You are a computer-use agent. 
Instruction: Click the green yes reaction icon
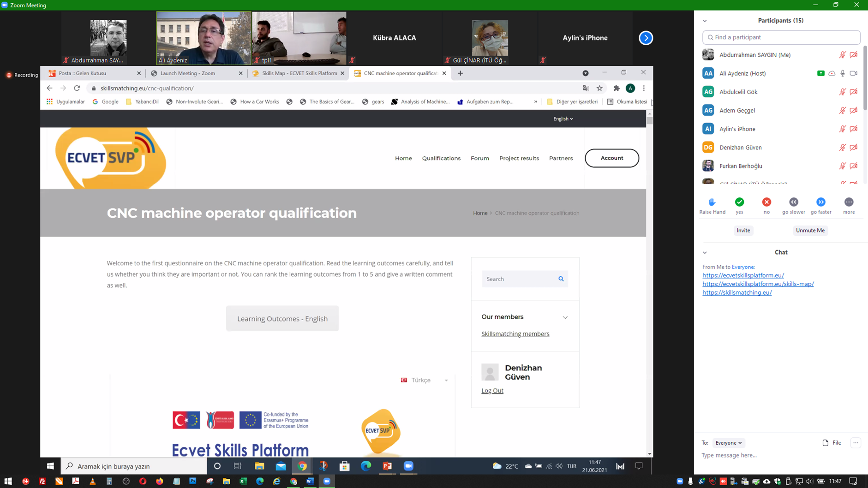tap(739, 202)
